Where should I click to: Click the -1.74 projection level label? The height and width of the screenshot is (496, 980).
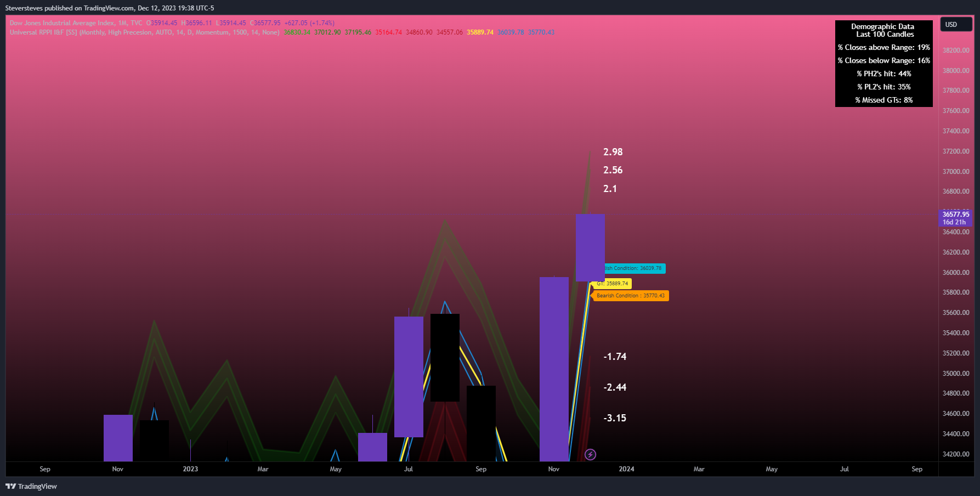pyautogui.click(x=615, y=357)
